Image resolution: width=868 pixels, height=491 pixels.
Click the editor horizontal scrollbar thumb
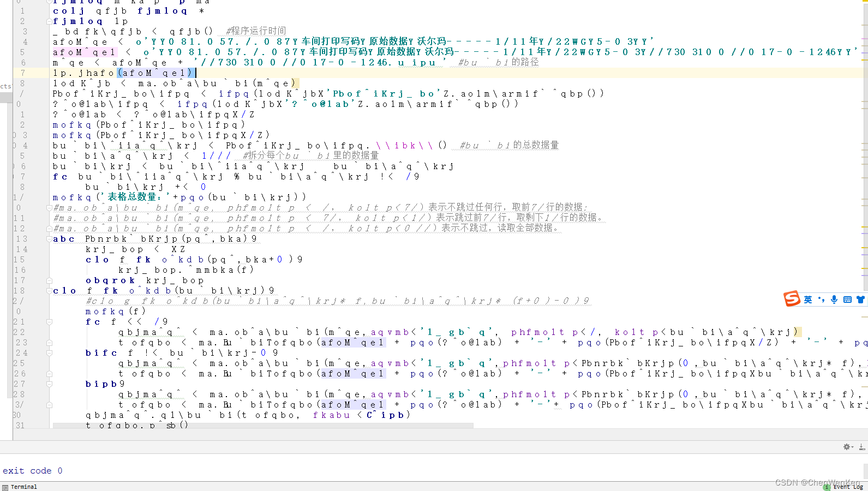[263, 426]
